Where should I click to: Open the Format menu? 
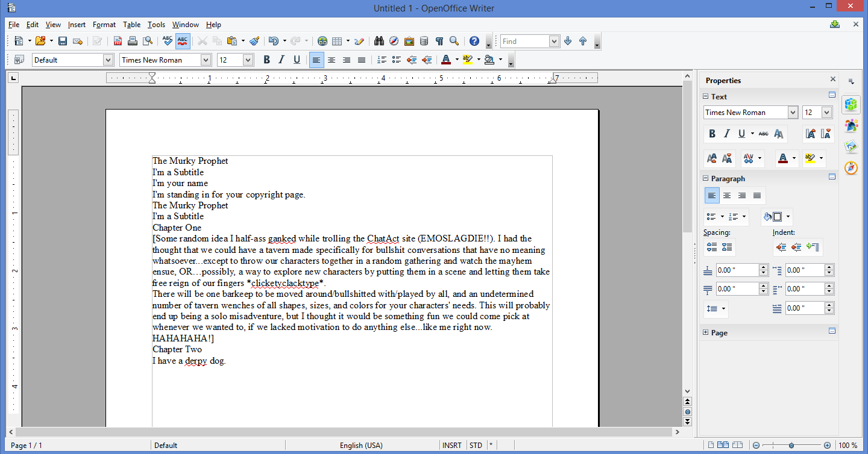[104, 25]
